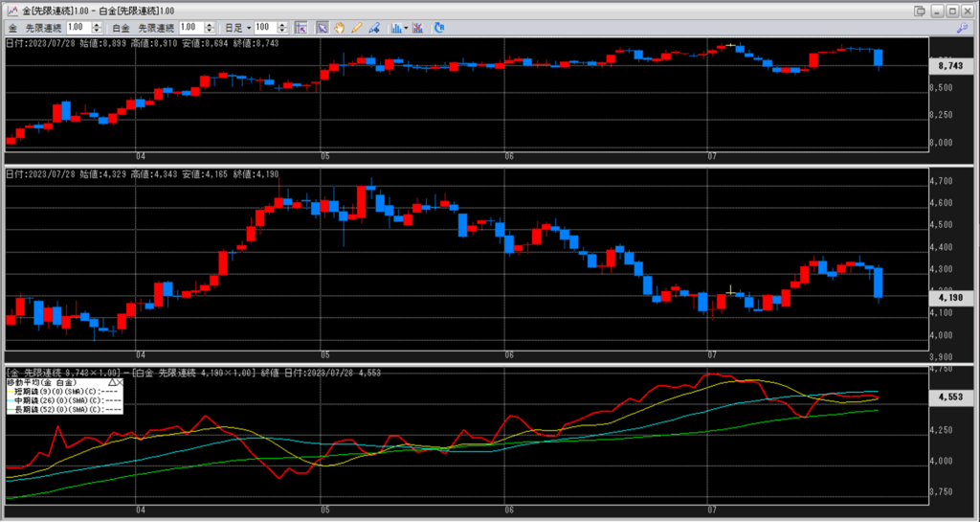The height and width of the screenshot is (522, 980).
Task: Click the 金 symbol label in the toolbar
Action: [13, 28]
